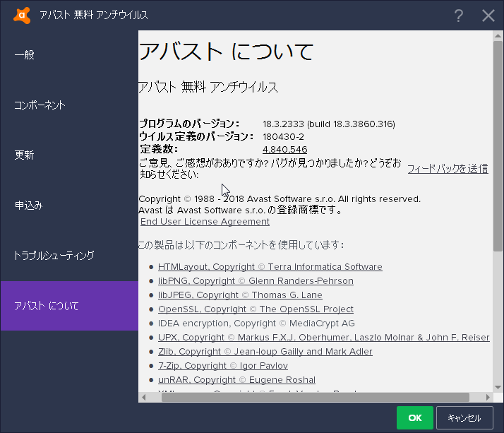Click the vertical scrollbar thumb
Image resolution: width=504 pixels, height=433 pixels.
(498, 146)
